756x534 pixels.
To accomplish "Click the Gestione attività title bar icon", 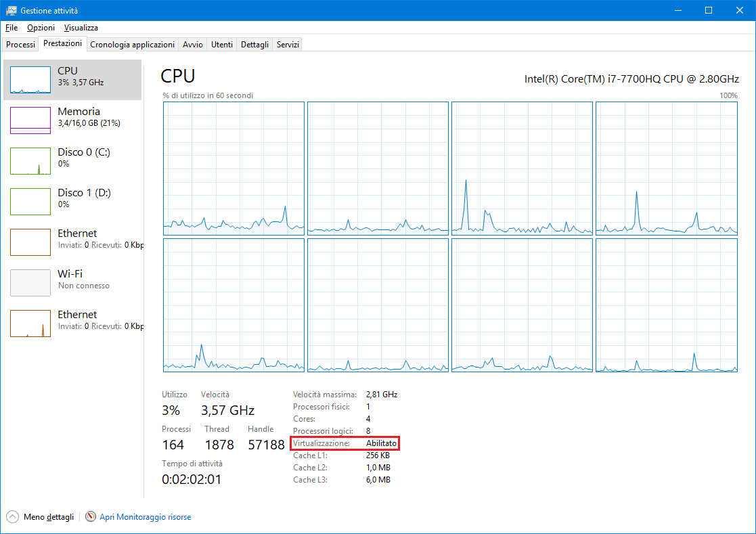I will click(x=11, y=11).
